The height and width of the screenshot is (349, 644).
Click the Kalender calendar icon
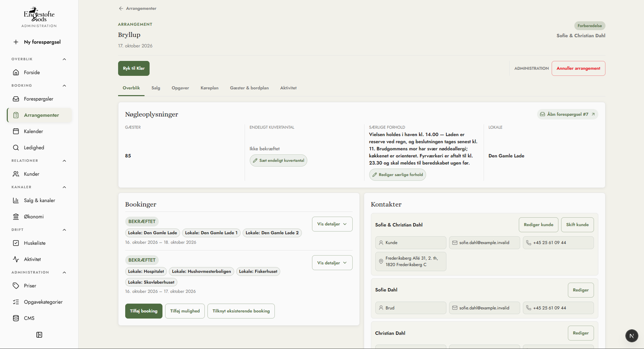tap(16, 131)
